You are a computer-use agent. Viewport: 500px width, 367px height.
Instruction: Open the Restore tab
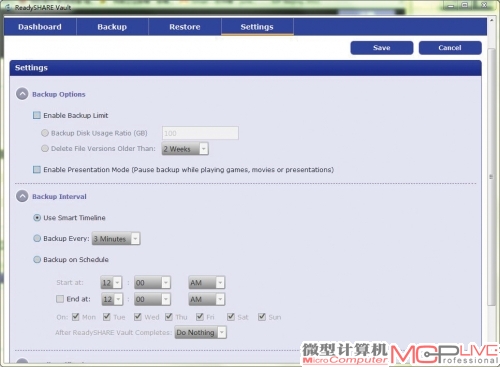[x=185, y=27]
